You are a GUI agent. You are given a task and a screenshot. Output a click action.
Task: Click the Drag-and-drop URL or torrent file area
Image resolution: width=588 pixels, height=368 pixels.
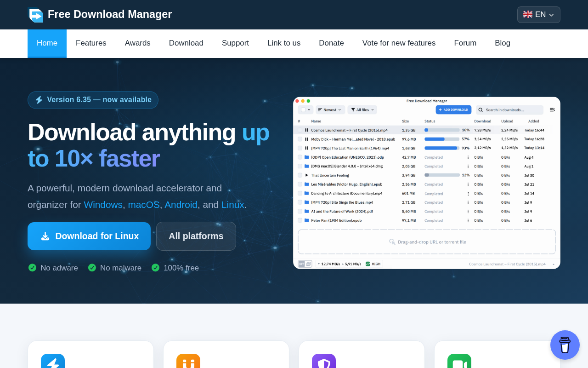coord(427,242)
